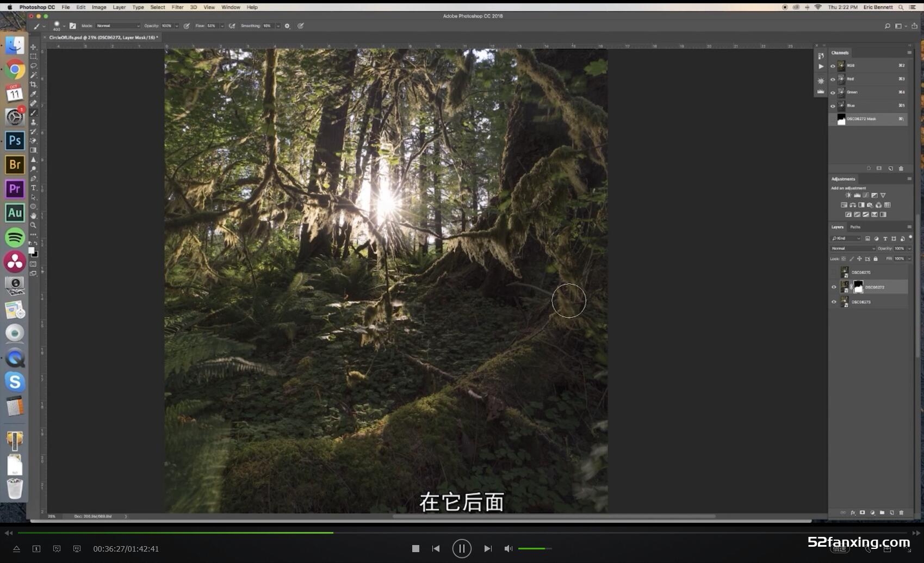Select the Type tool
Image resolution: width=924 pixels, height=563 pixels.
[33, 188]
